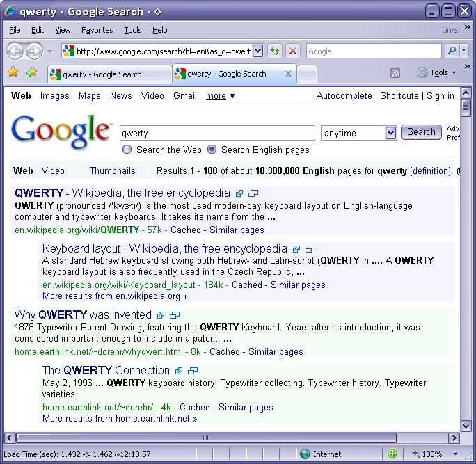
Task: Click the magnifier search icon in toolbar
Action: coord(452,51)
